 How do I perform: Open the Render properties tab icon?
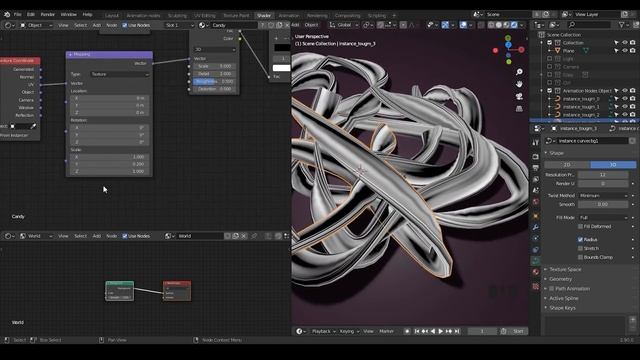536,157
